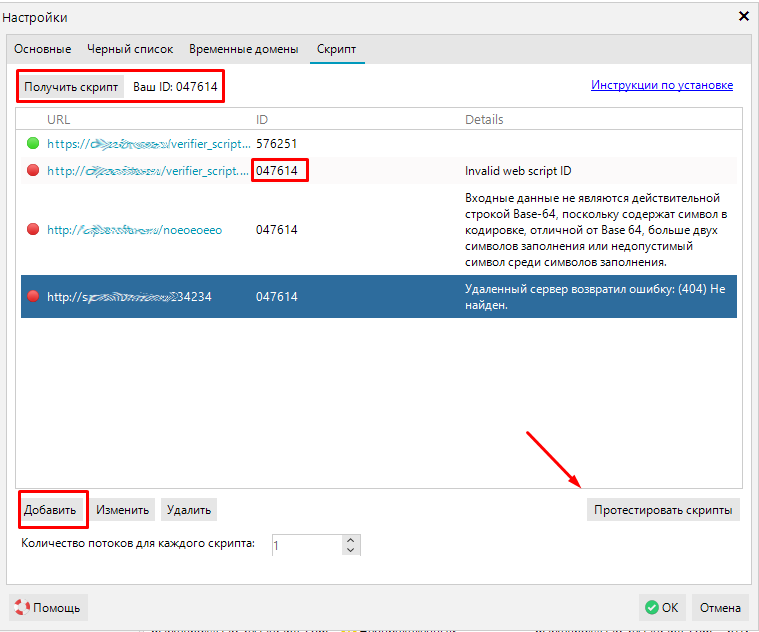759x632 pixels.
Task: Click the green status dot of the 576251 row
Action: (x=33, y=143)
